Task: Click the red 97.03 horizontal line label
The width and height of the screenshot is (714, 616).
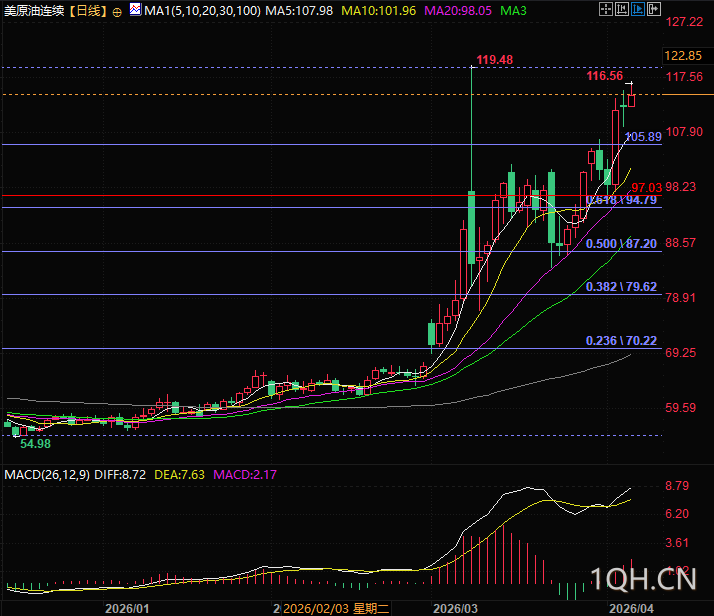Action: pos(647,188)
